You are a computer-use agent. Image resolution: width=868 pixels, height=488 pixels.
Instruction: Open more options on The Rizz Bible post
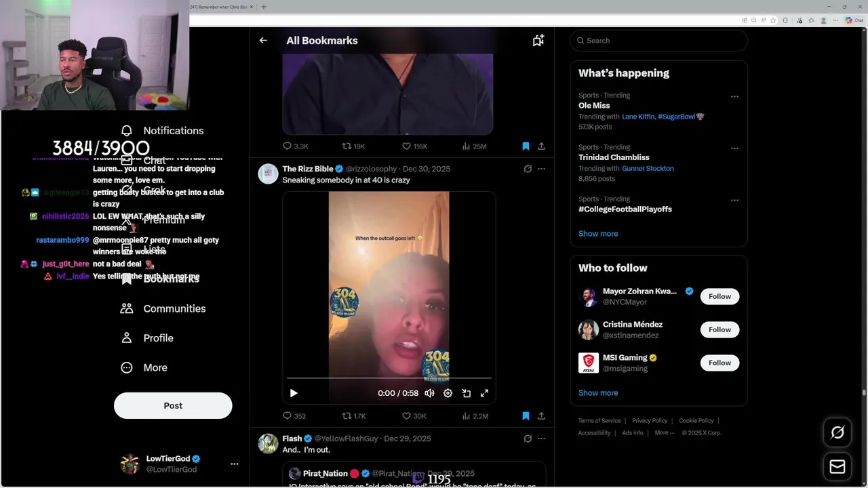pos(541,169)
